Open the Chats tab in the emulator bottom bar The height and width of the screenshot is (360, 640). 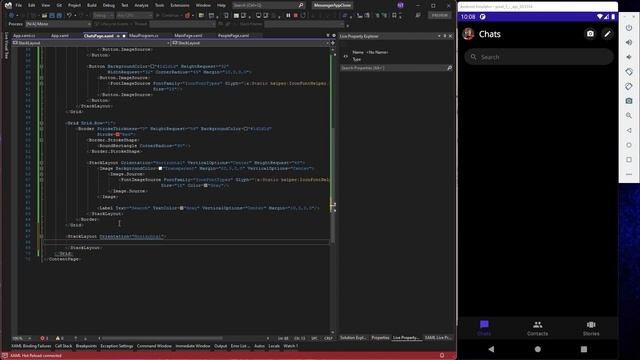(x=484, y=328)
